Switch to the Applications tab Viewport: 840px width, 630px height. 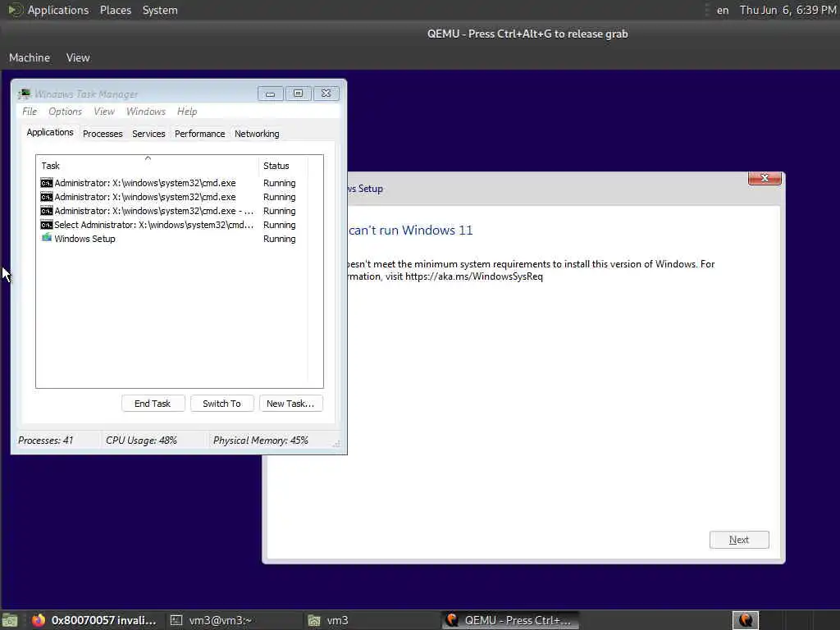click(50, 132)
